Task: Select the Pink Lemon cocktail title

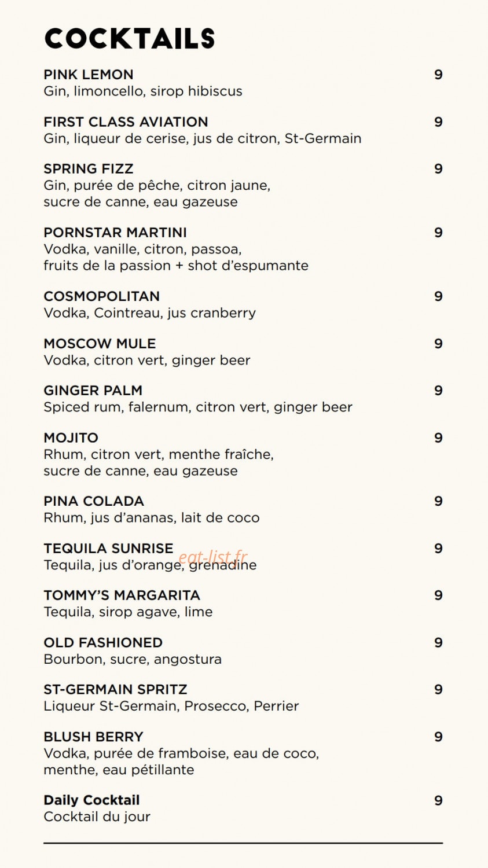Action: coord(89,75)
